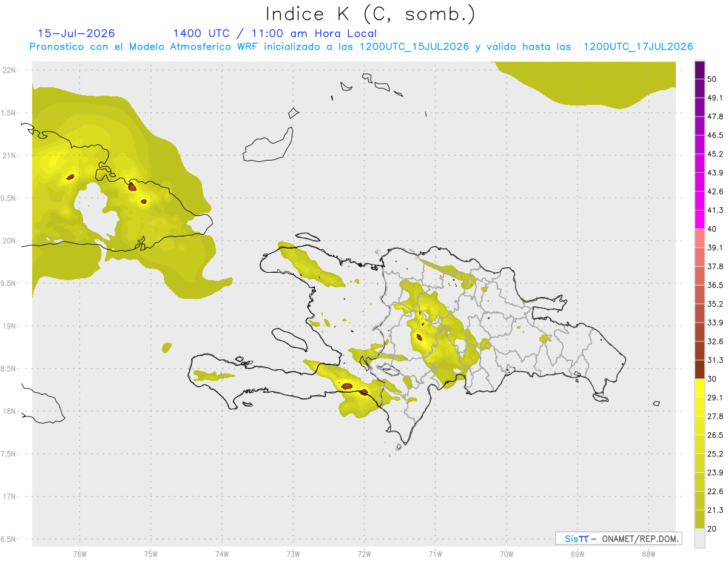728x562 pixels.
Task: Pick the magenta swatch between 40 and 41.3
Action: point(699,219)
